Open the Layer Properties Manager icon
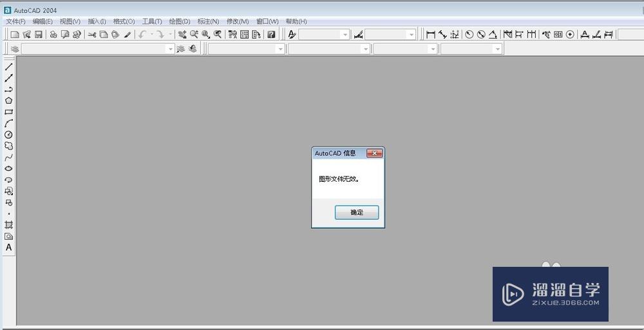The image size is (644, 330). (x=15, y=49)
